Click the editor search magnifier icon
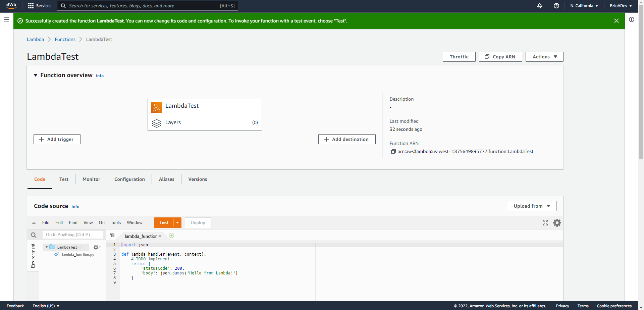 34,235
